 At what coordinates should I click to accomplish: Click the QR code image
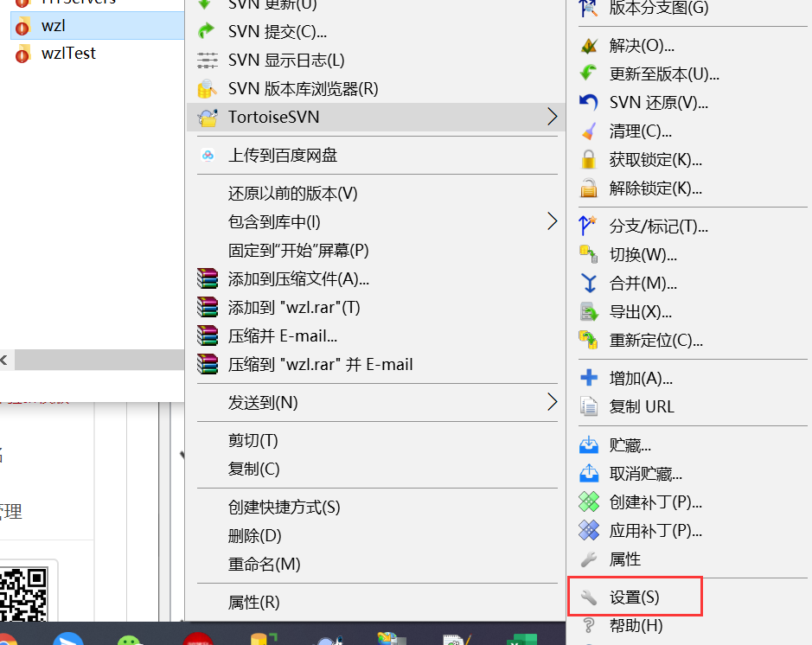(x=24, y=594)
